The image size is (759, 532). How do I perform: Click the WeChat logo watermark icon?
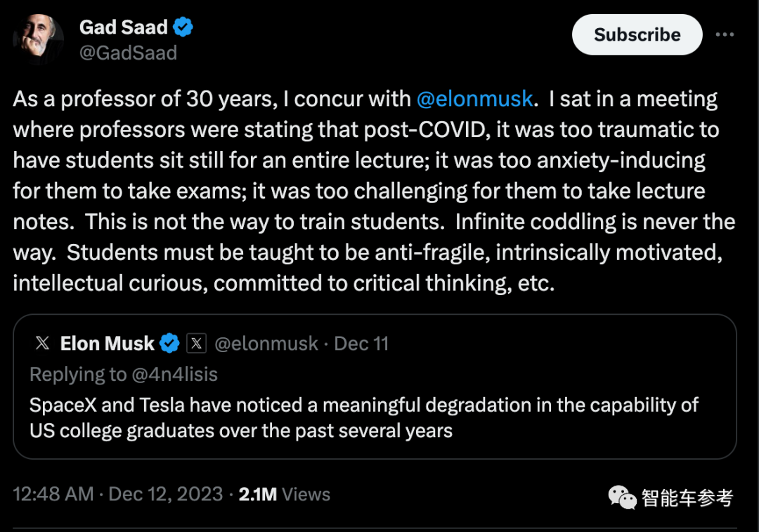click(x=623, y=498)
